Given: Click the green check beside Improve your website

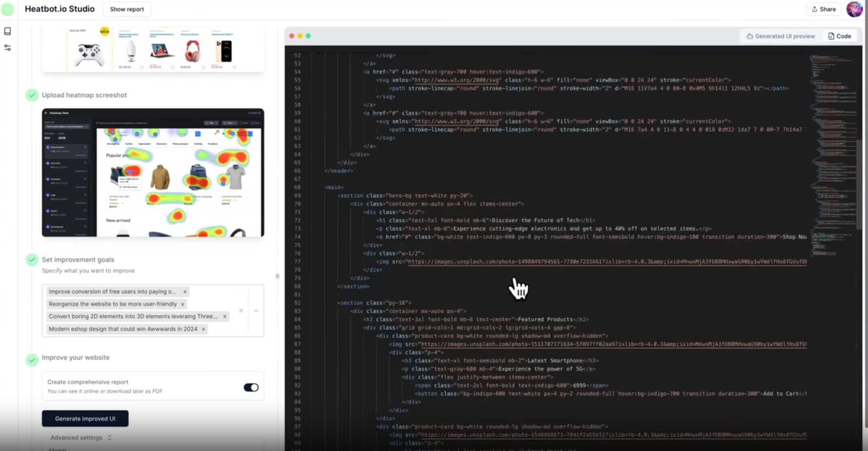Looking at the screenshot, I should 32,360.
